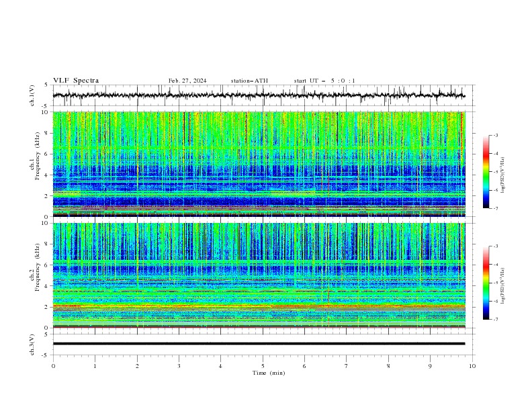The width and height of the screenshot is (532, 411).
Task: Click the "6" minute tick on the time axis
Action: (305, 366)
